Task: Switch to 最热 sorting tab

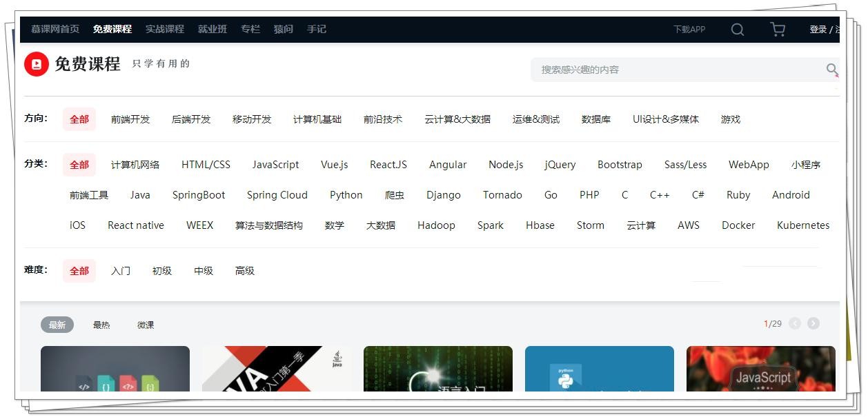Action: pyautogui.click(x=101, y=325)
